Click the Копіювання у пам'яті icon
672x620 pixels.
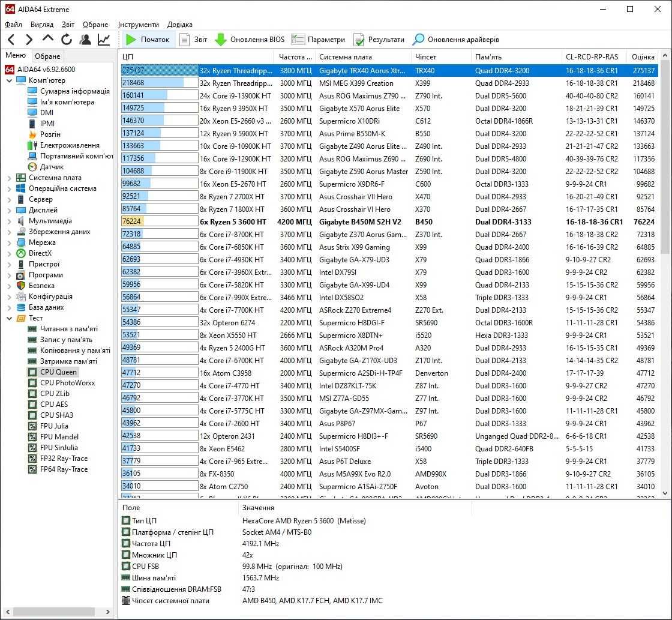[x=32, y=351]
